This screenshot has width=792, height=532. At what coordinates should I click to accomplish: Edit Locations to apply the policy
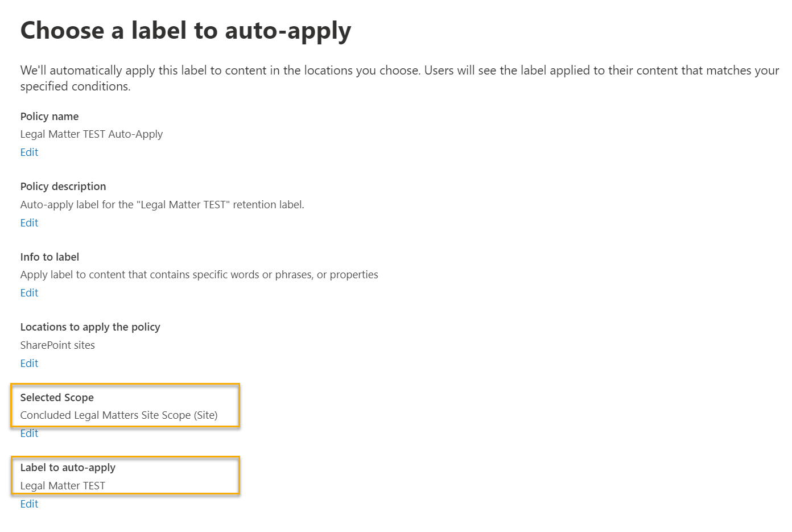(x=29, y=364)
